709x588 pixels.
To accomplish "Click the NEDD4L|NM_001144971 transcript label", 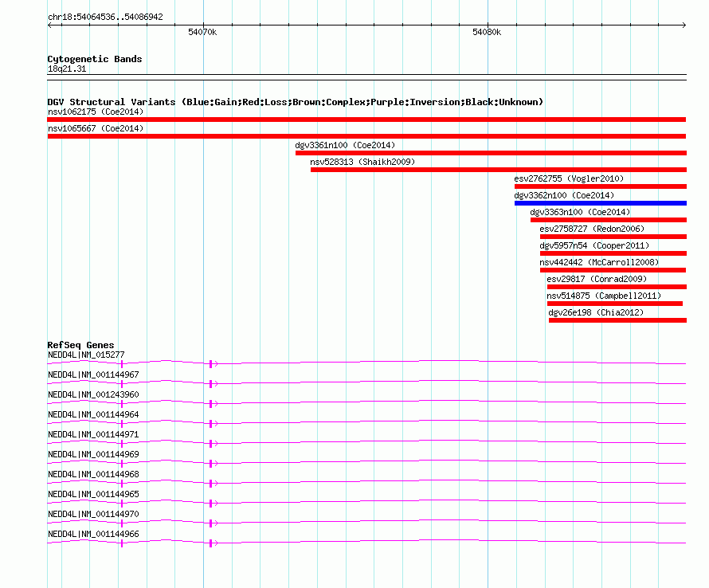I will pos(93,435).
